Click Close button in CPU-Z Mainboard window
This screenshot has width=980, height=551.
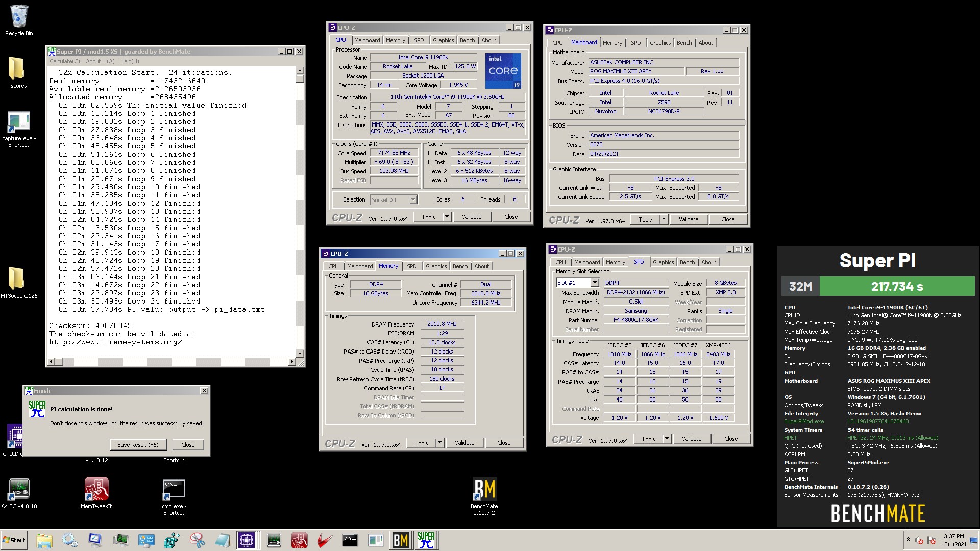[x=728, y=219]
